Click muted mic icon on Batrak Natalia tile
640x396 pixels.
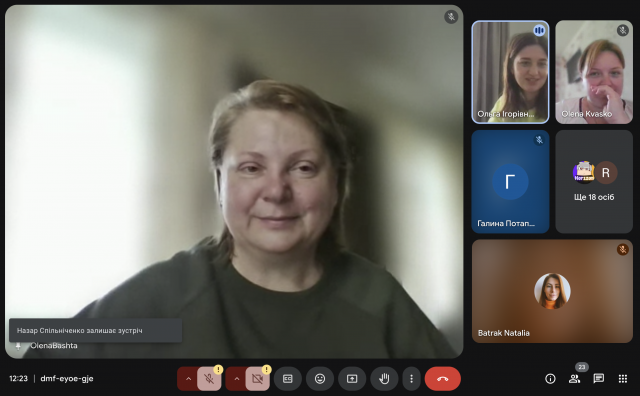[x=622, y=249]
